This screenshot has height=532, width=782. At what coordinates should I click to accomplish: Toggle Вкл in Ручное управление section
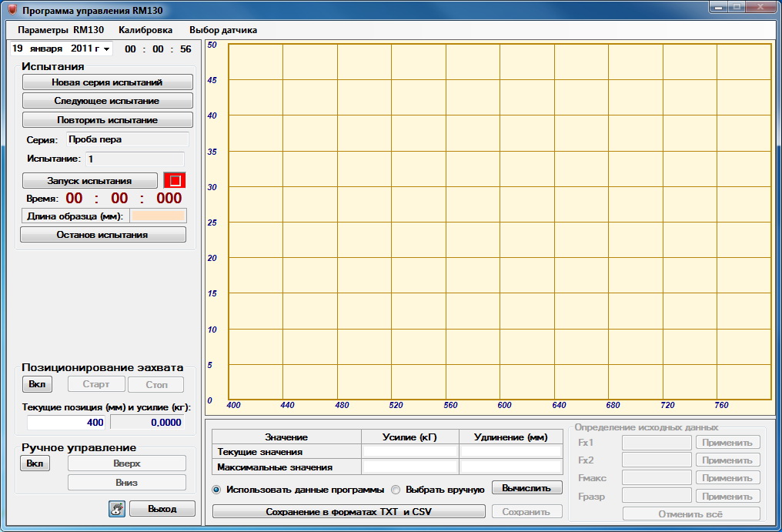click(35, 463)
